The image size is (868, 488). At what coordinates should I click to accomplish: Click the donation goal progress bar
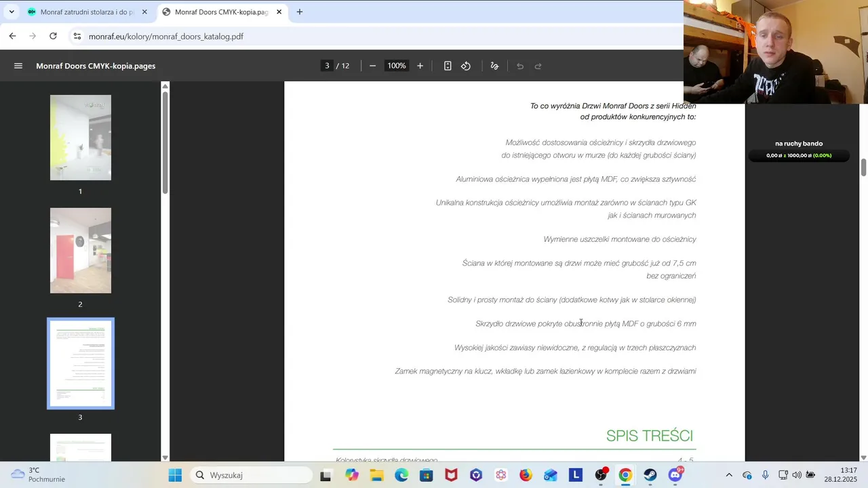pyautogui.click(x=799, y=155)
